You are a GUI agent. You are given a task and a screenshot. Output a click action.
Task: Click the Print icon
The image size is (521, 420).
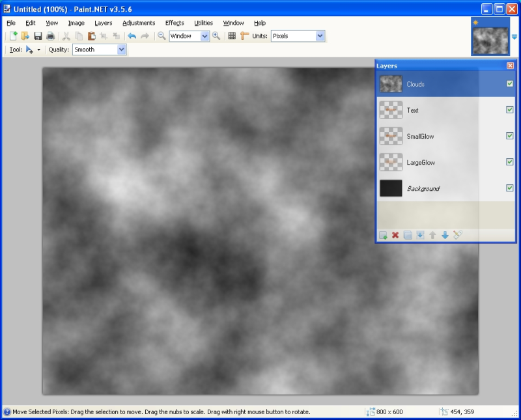pyautogui.click(x=50, y=36)
